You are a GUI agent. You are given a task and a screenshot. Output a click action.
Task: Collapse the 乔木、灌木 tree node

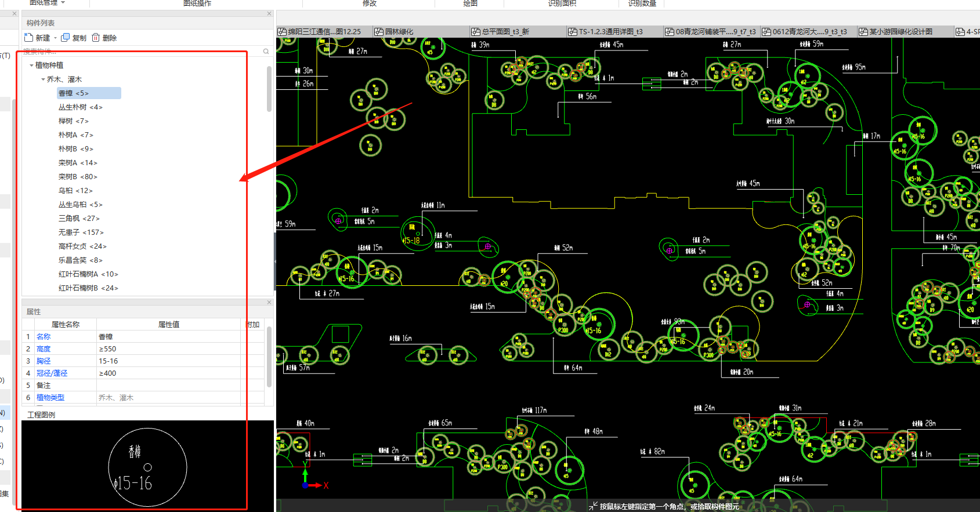pyautogui.click(x=43, y=79)
